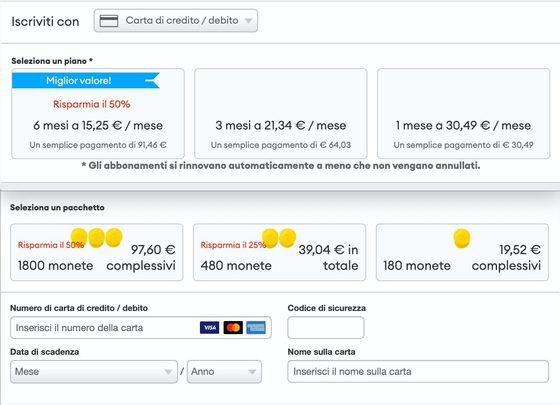Click the American Express logo
This screenshot has width=560, height=405.
256,328
